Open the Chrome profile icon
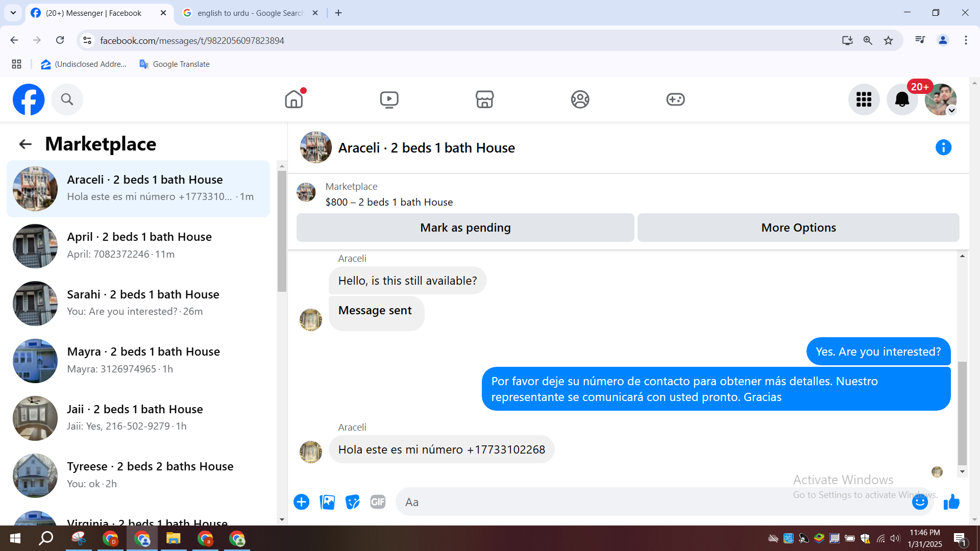 coord(943,40)
